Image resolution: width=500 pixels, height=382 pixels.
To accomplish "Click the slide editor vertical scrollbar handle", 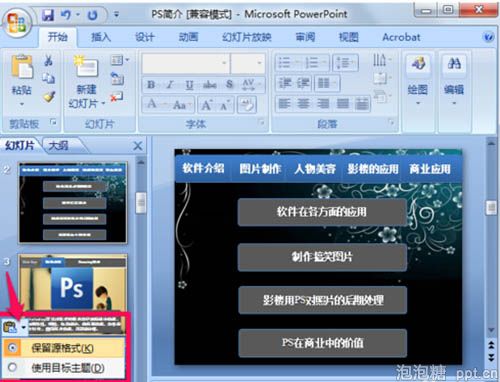I will pos(491,208).
